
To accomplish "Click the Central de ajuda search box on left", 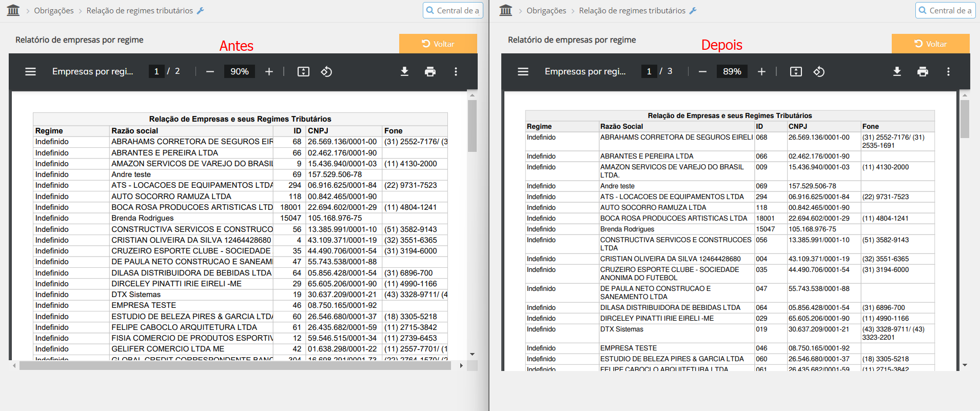I will coord(453,10).
